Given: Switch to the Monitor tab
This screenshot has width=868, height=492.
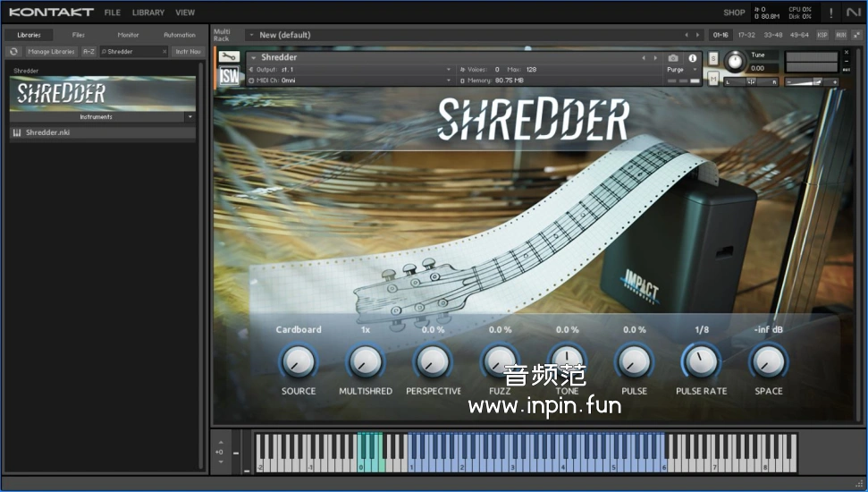Looking at the screenshot, I should [x=128, y=35].
